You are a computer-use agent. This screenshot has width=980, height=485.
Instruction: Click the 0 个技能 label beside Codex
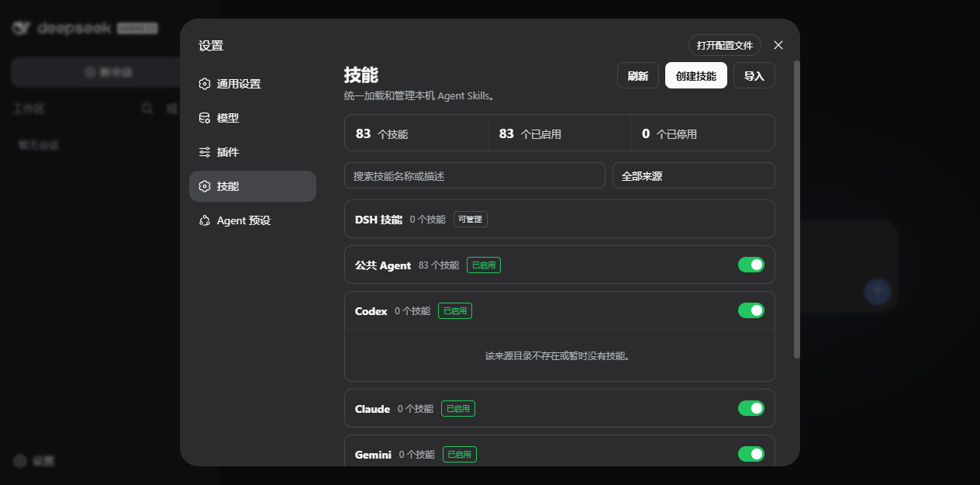(x=412, y=311)
